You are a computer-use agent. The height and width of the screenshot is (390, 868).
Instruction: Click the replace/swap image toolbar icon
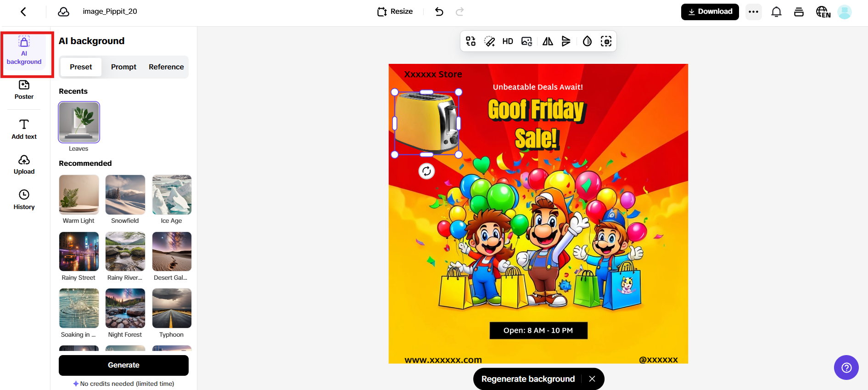click(470, 41)
